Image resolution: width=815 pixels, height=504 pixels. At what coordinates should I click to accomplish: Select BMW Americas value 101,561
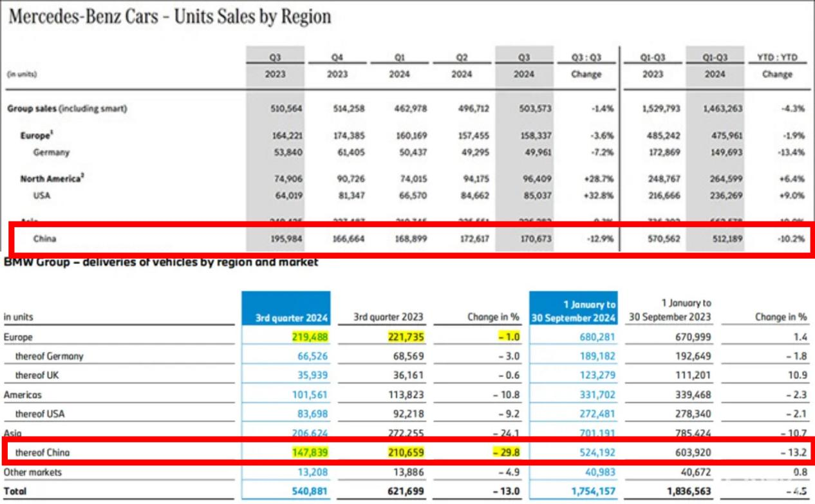(310, 395)
